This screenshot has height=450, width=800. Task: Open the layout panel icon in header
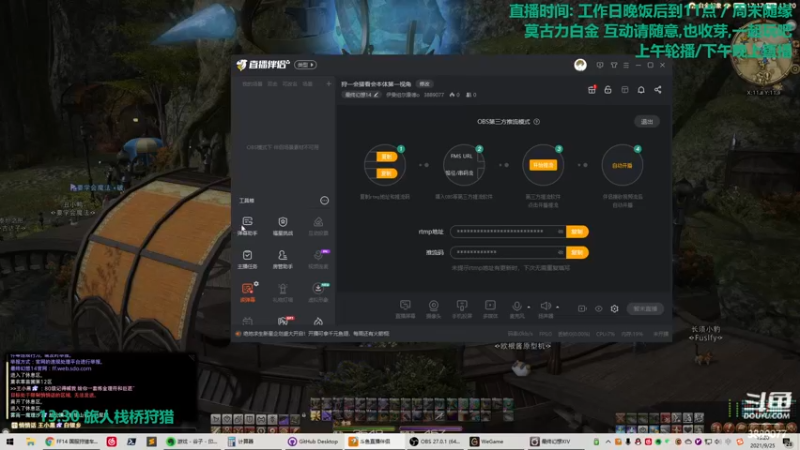click(624, 90)
